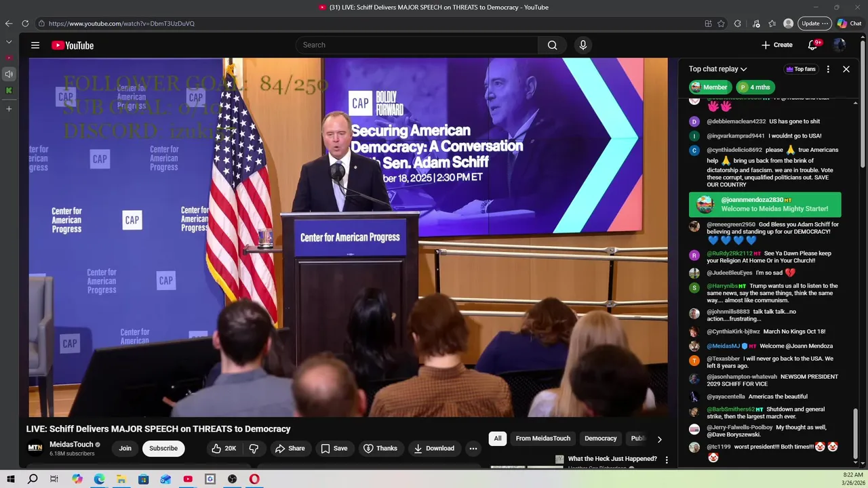The width and height of the screenshot is (868, 488).
Task: Click @debbiemaclean4232 chat message
Action: pyautogui.click(x=764, y=122)
